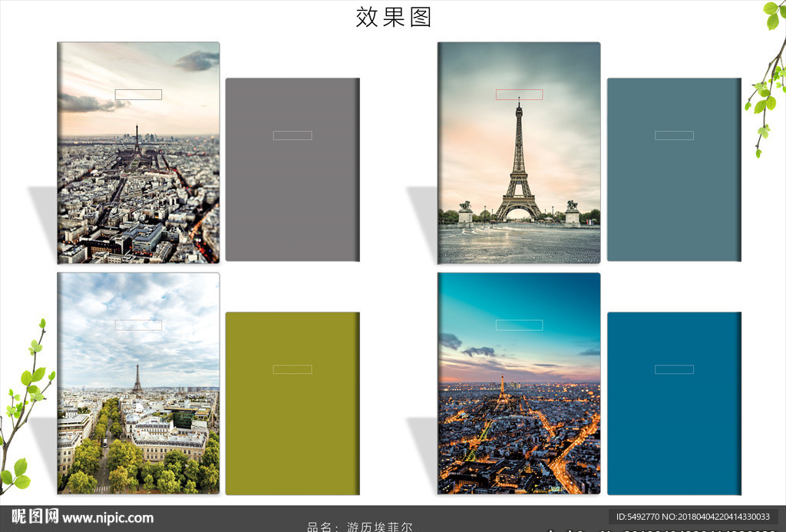Click label box on slate teal cover

coord(674,135)
